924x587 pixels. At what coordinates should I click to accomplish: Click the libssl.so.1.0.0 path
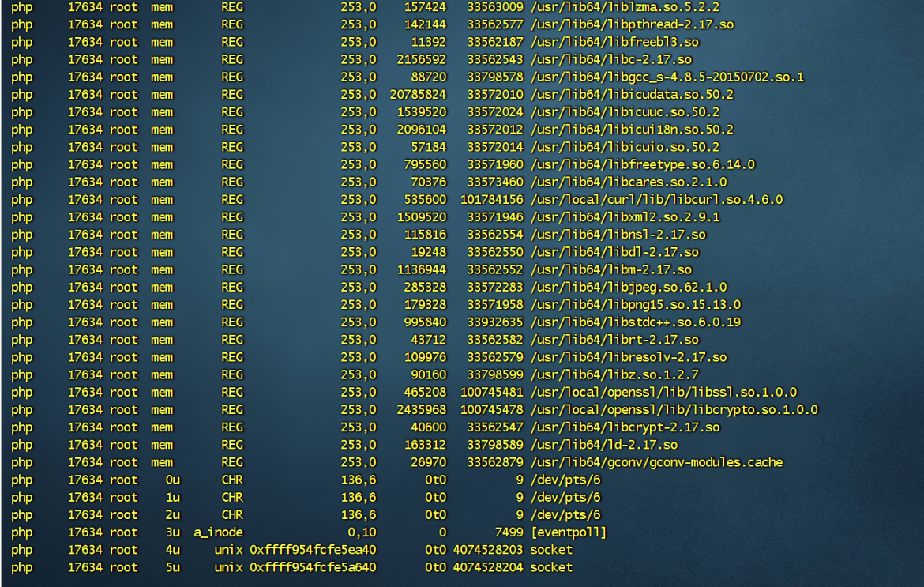(x=663, y=393)
